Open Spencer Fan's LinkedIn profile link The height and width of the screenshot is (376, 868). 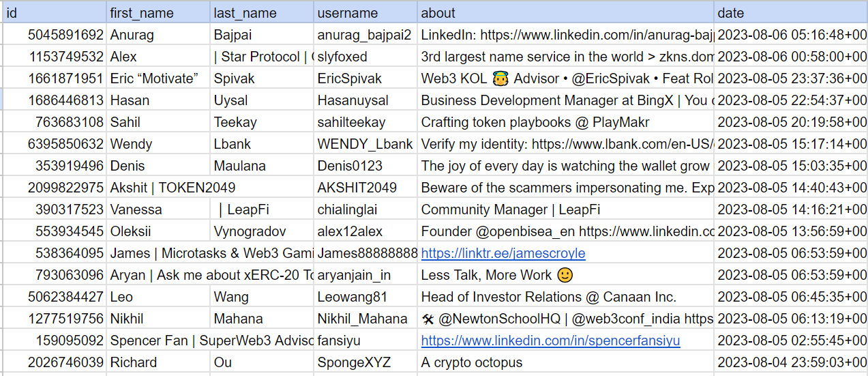[550, 341]
